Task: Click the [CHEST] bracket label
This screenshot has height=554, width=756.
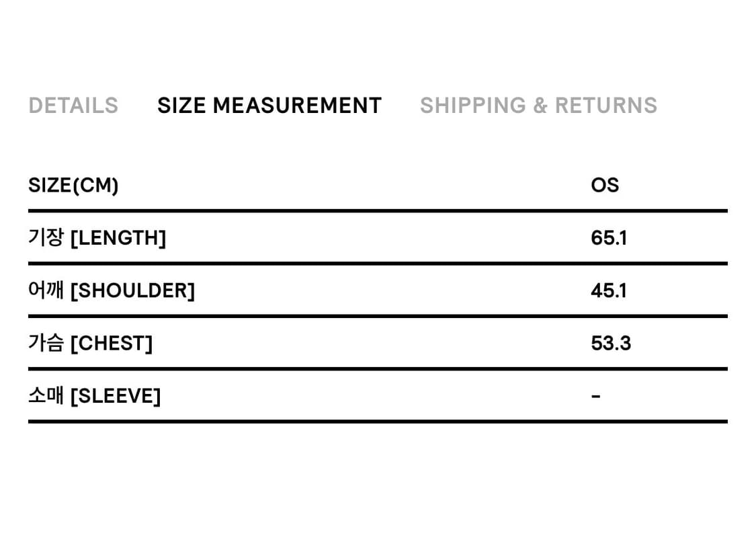Action: tap(112, 344)
